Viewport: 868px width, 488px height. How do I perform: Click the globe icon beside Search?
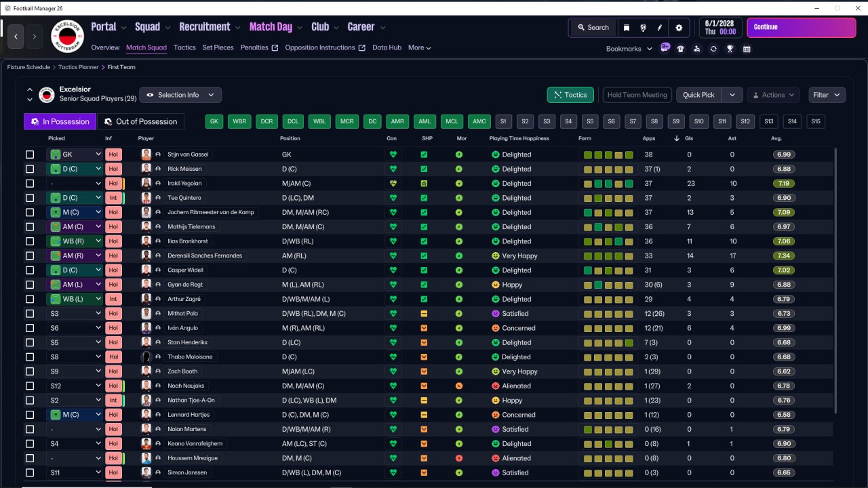point(643,28)
